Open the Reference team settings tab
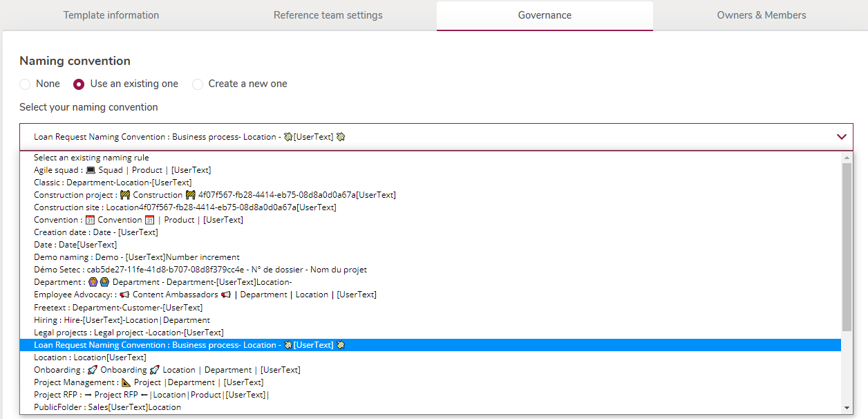The width and height of the screenshot is (868, 419). pyautogui.click(x=328, y=15)
